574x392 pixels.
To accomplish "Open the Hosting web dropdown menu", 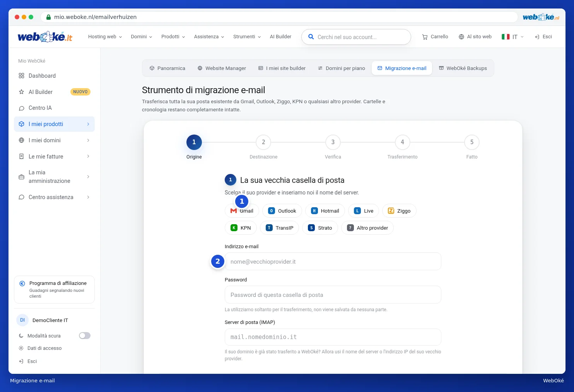I will coord(105,37).
